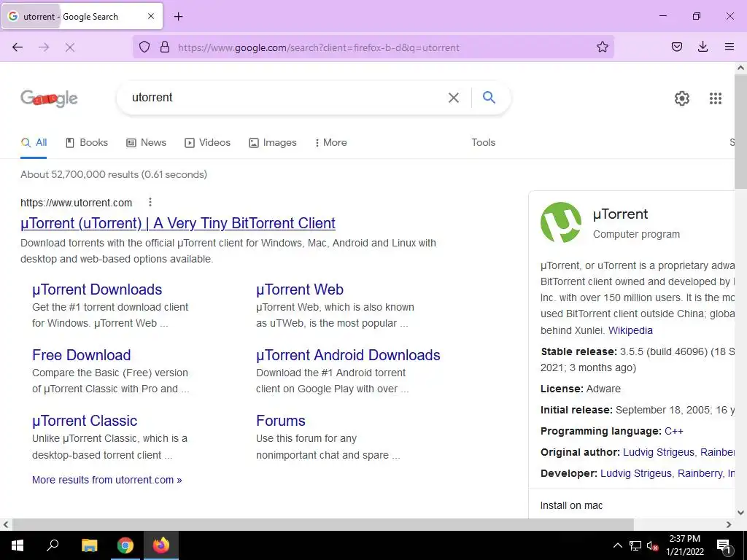The width and height of the screenshot is (747, 560).
Task: Open the Firefox hamburger application menu
Action: point(729,47)
